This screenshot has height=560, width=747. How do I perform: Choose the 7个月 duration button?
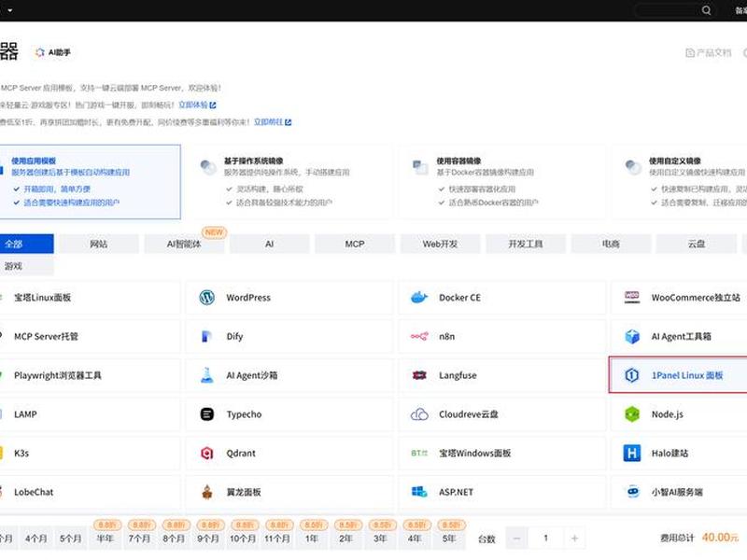point(139,539)
